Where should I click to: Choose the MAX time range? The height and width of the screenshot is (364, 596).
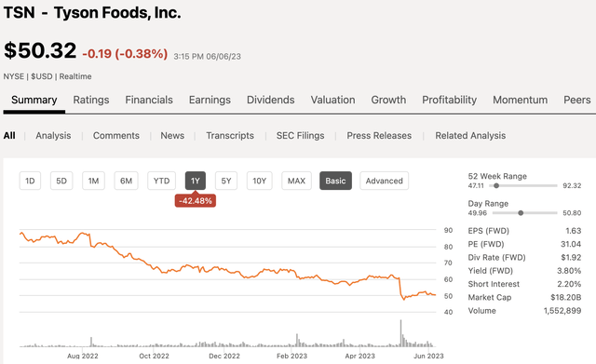[x=296, y=181]
